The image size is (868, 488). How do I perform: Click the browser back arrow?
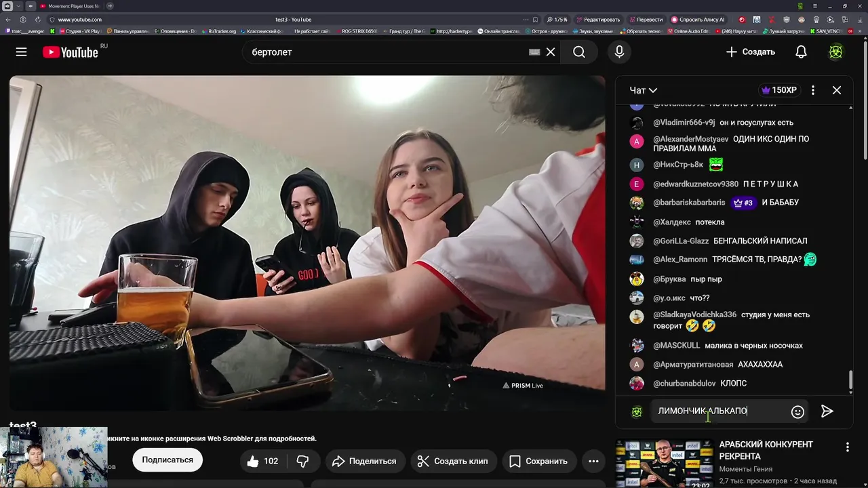click(8, 20)
